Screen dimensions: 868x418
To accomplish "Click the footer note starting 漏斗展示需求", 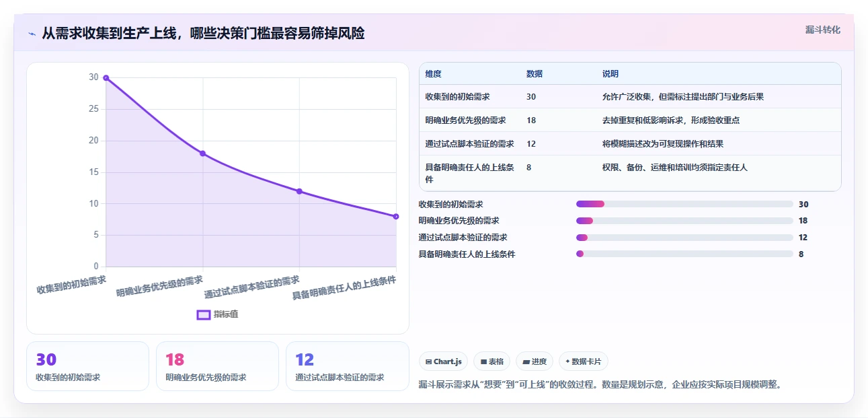I will click(x=600, y=385).
